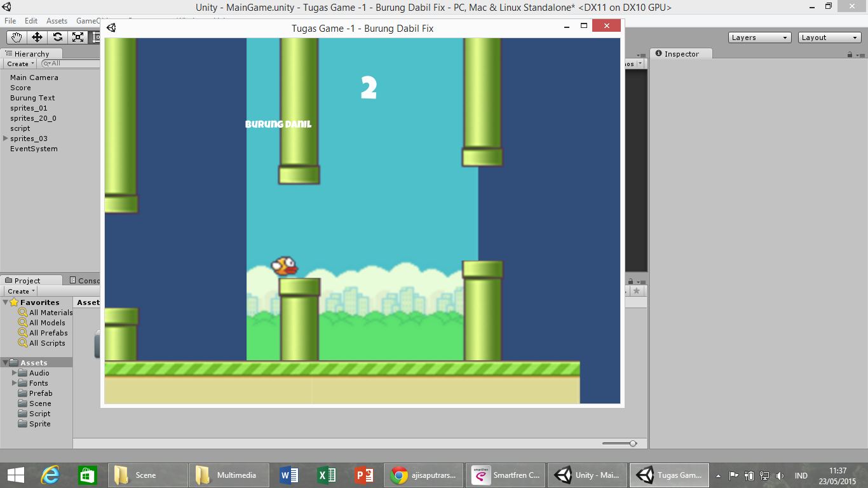The width and height of the screenshot is (868, 488).
Task: Click the All Scripts search icon
Action: pyautogui.click(x=23, y=343)
